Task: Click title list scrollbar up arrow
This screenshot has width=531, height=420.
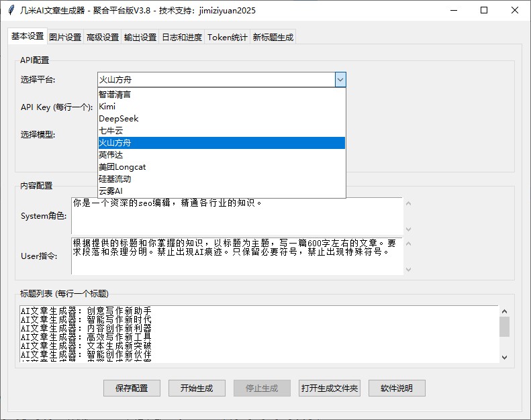Action: 505,311
